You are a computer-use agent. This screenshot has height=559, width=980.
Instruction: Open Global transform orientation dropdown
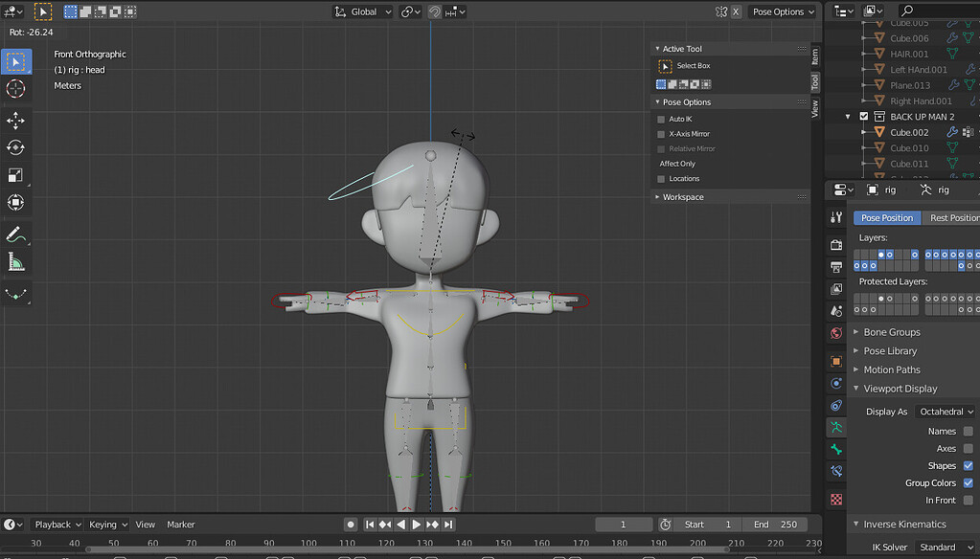coord(363,11)
